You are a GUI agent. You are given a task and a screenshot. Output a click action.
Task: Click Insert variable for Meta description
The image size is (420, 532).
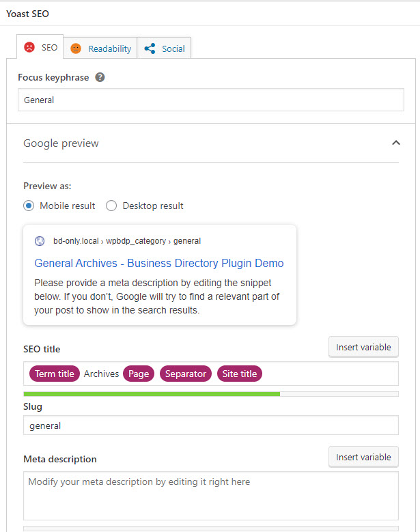[x=363, y=457]
